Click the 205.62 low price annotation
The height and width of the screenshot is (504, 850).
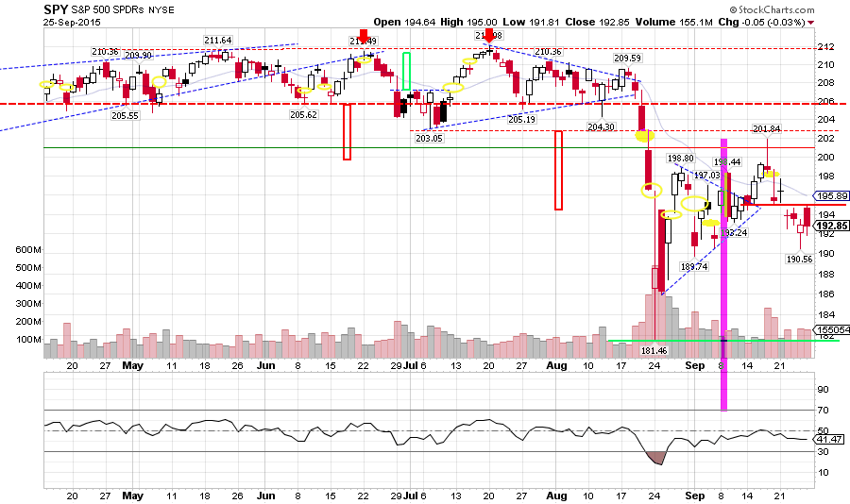(x=303, y=115)
